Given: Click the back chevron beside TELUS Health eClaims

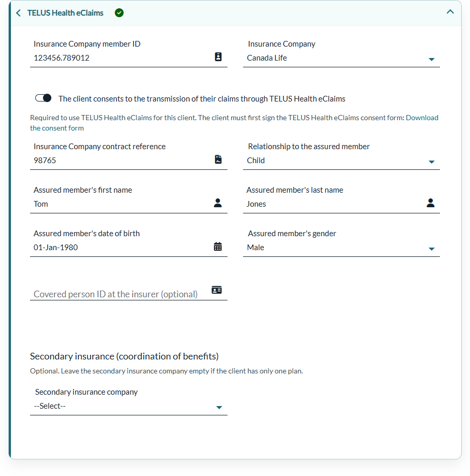Looking at the screenshot, I should 19,13.
